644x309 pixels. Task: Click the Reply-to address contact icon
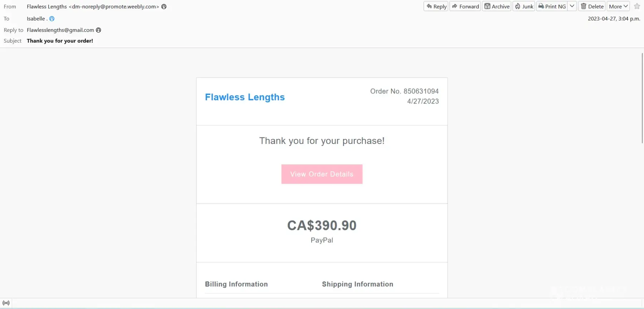[x=98, y=30]
